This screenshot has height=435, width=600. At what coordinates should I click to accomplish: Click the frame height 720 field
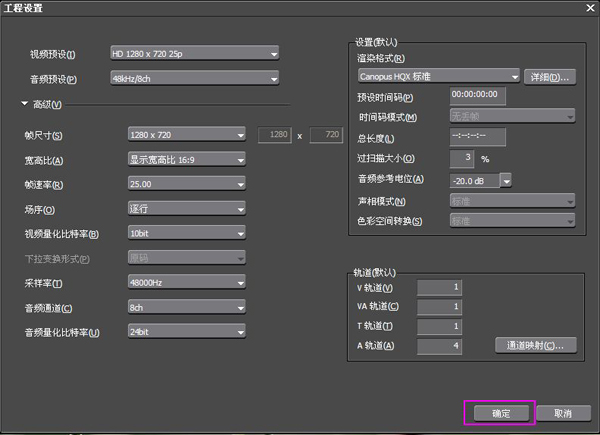[326, 135]
